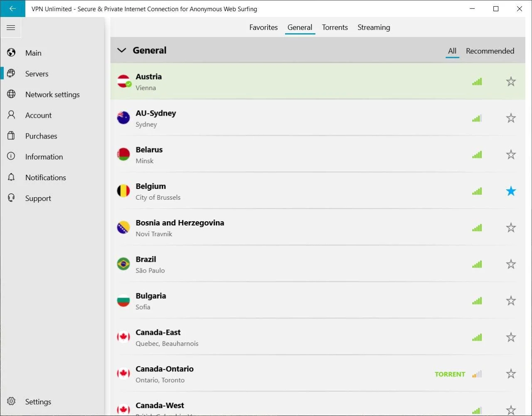Image resolution: width=532 pixels, height=416 pixels.
Task: Collapse the General section chevron
Action: coord(121,50)
